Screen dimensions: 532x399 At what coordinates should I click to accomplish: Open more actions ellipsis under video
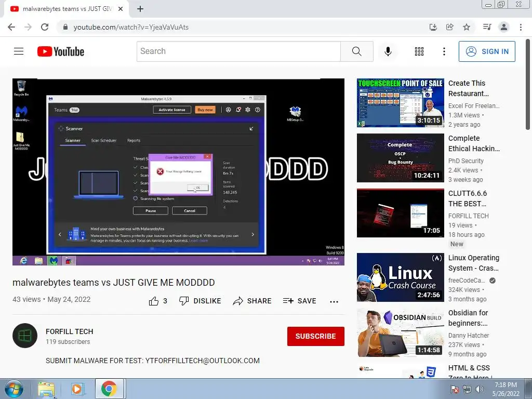click(334, 301)
